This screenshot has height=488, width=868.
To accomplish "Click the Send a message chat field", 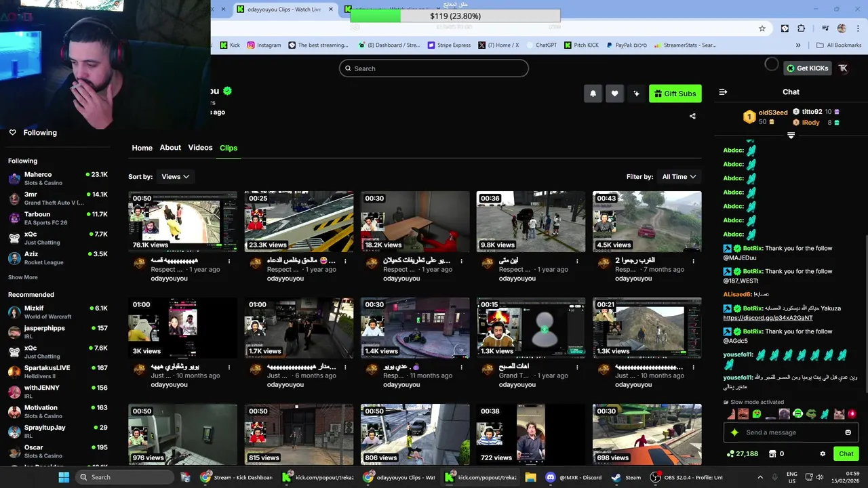I will click(792, 432).
